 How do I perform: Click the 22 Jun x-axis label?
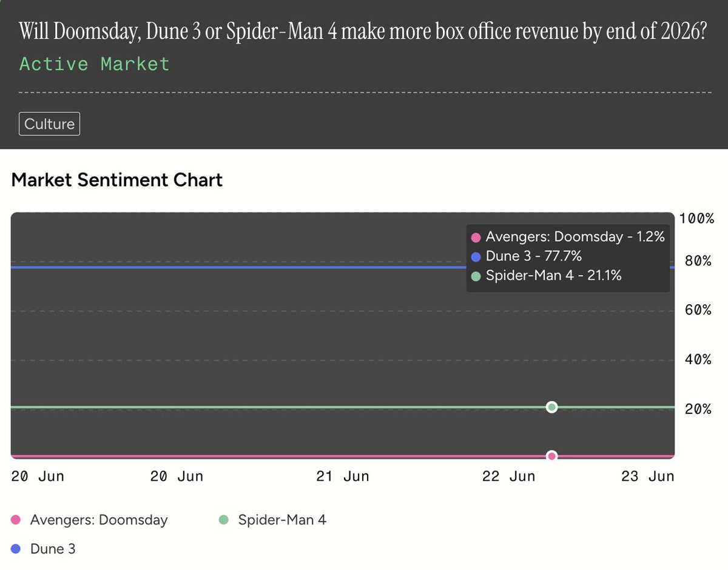pos(509,477)
